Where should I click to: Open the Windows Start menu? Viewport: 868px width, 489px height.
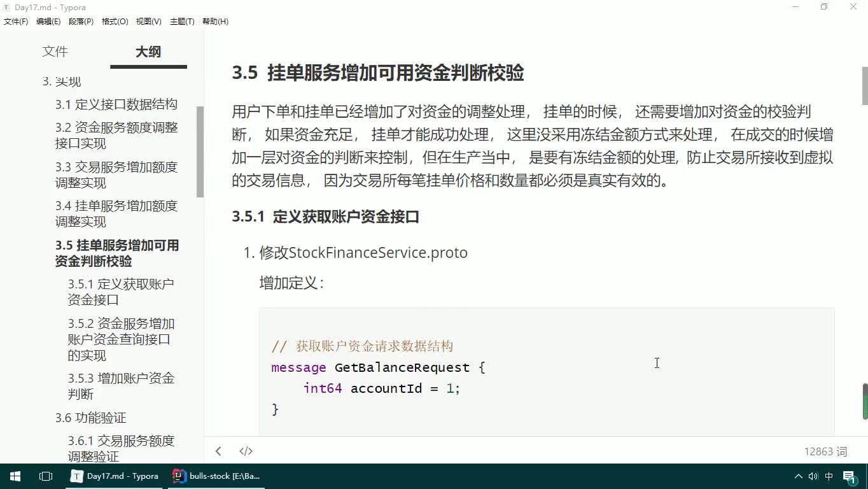click(15, 476)
